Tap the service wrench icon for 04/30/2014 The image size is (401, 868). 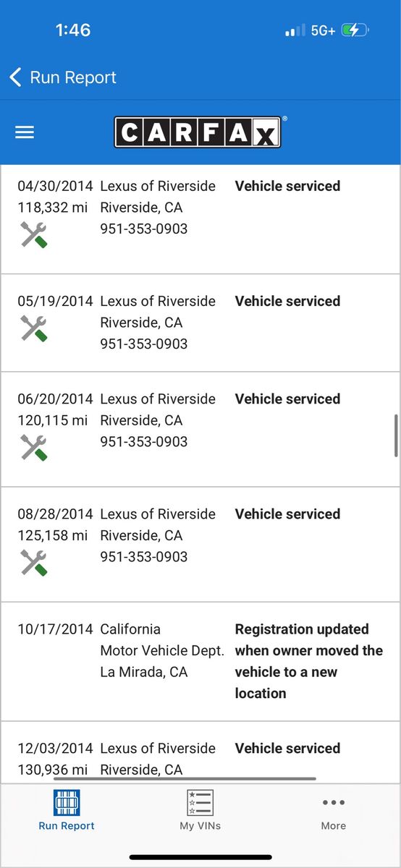[x=33, y=235]
